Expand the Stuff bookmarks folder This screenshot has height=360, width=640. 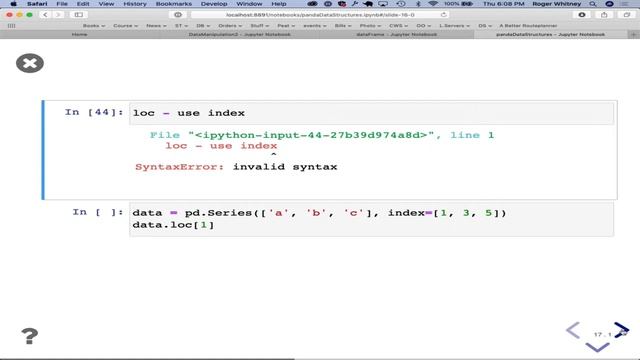pos(259,26)
